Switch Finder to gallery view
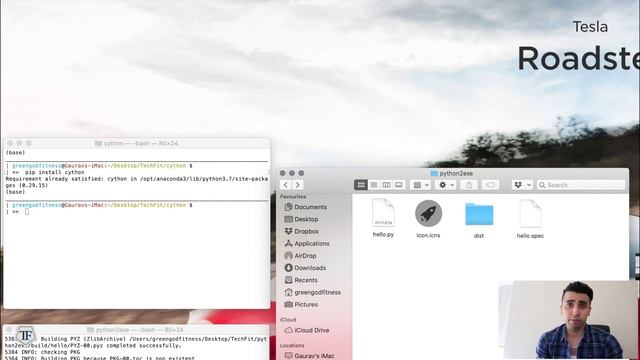Screen dimensions: 640x360 (399, 185)
